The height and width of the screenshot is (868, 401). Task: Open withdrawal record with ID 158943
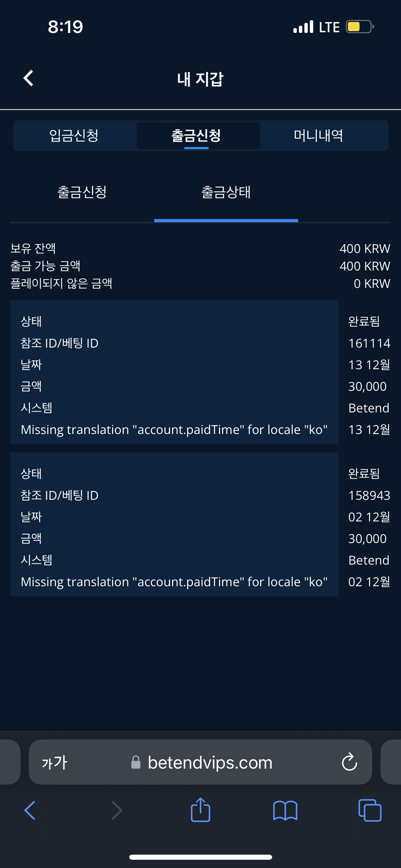[x=174, y=524]
